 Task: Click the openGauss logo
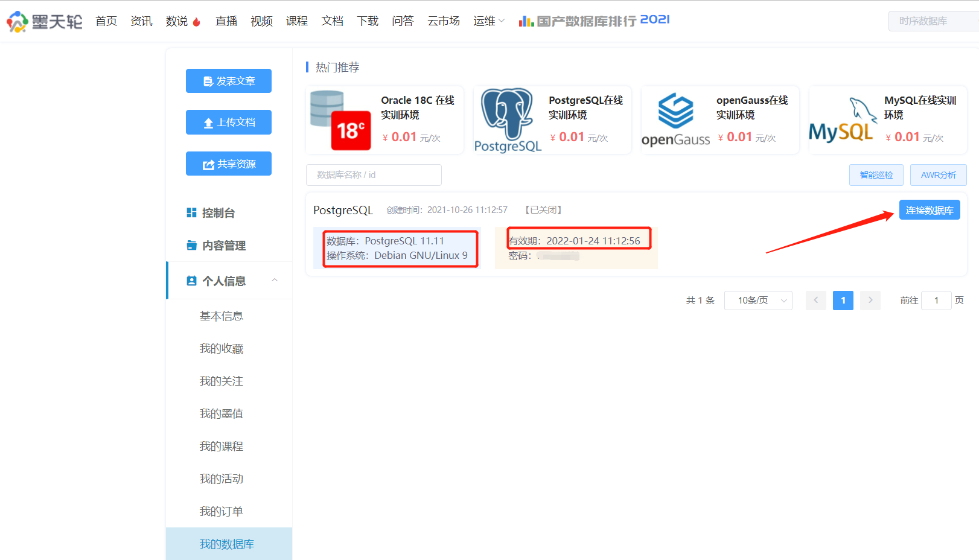pyautogui.click(x=675, y=119)
